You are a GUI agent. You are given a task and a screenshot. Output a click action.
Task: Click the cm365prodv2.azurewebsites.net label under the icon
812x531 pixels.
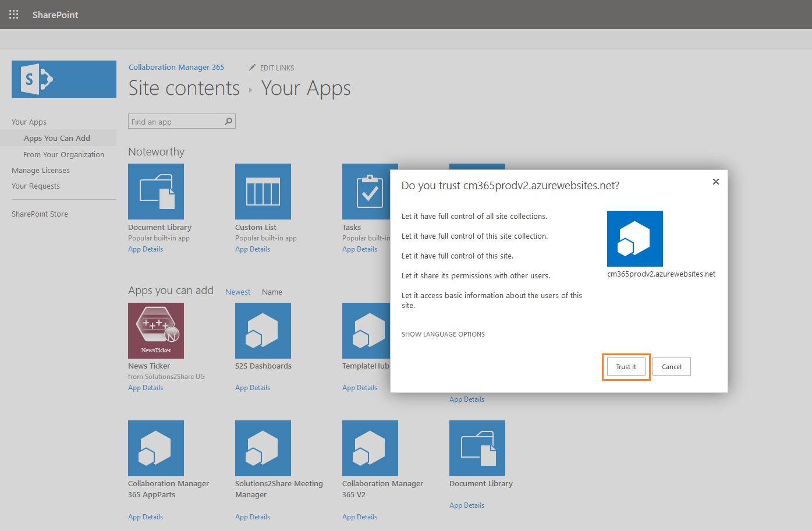[x=661, y=274]
